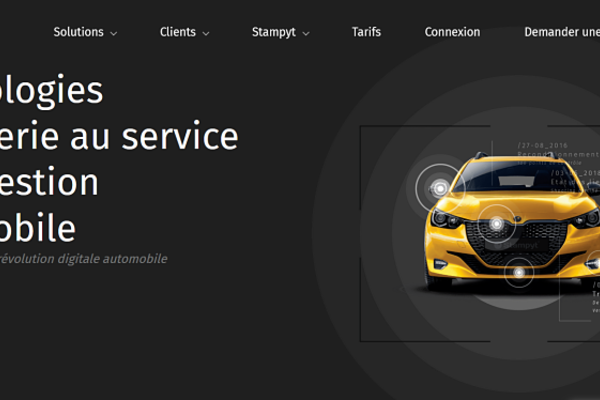Click the 'révolution digitale automobile' tagline text
Image resolution: width=600 pixels, height=400 pixels.
click(x=83, y=259)
